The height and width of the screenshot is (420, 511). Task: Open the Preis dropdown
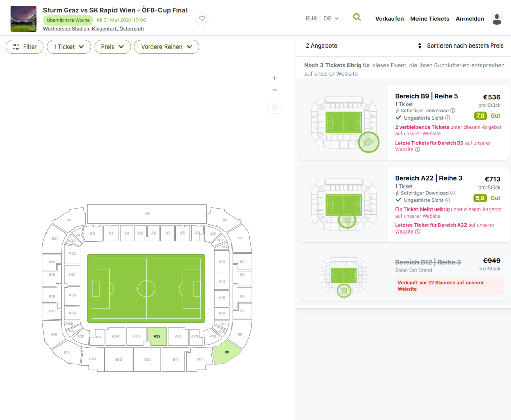[112, 46]
